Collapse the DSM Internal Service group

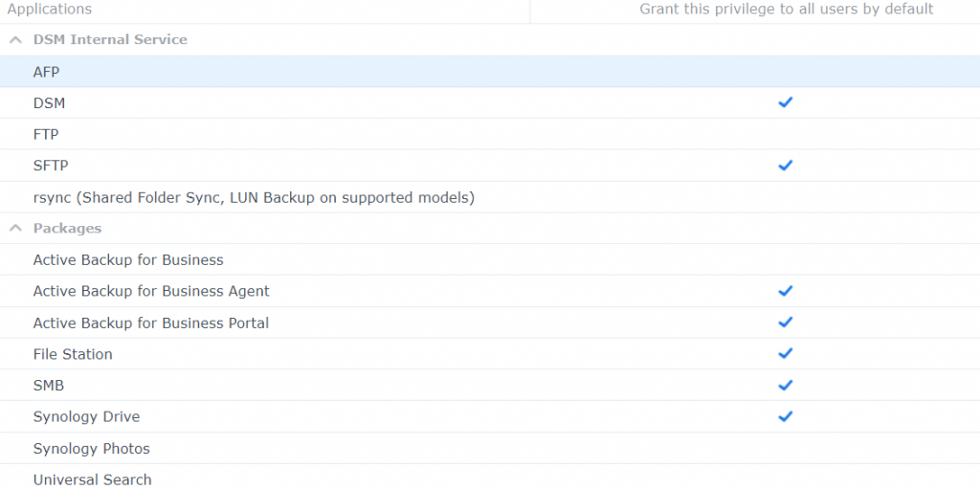pos(15,40)
